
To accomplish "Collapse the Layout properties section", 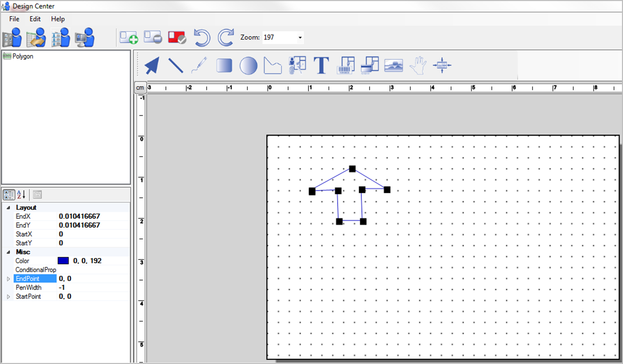I will click(x=8, y=207).
